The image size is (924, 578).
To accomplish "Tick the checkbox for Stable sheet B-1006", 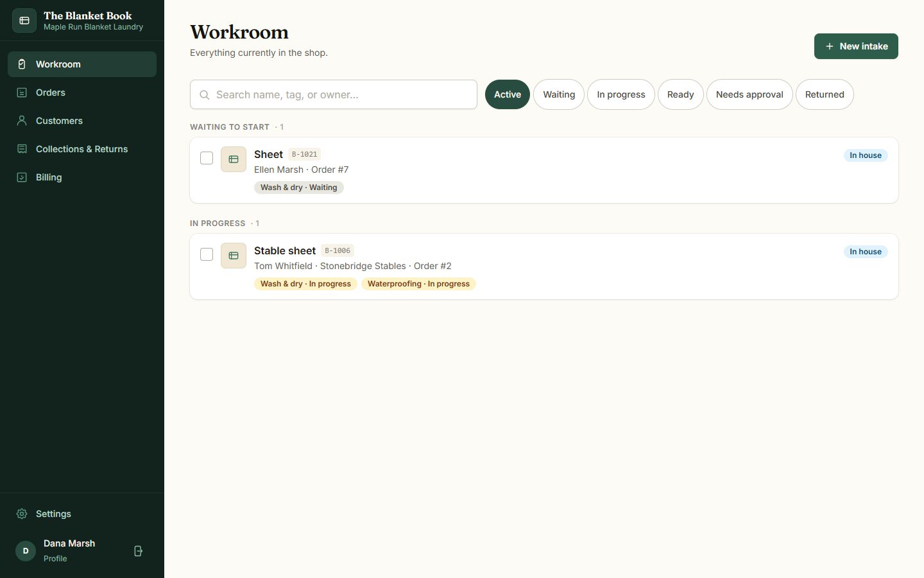I will (x=207, y=254).
